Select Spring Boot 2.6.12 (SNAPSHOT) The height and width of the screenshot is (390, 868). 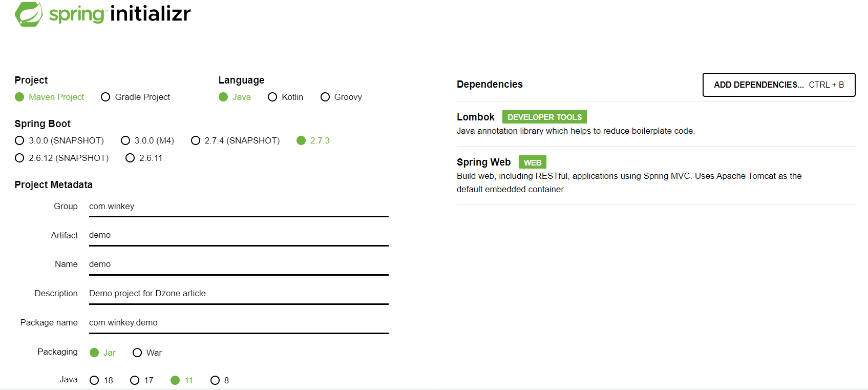pyautogui.click(x=20, y=158)
